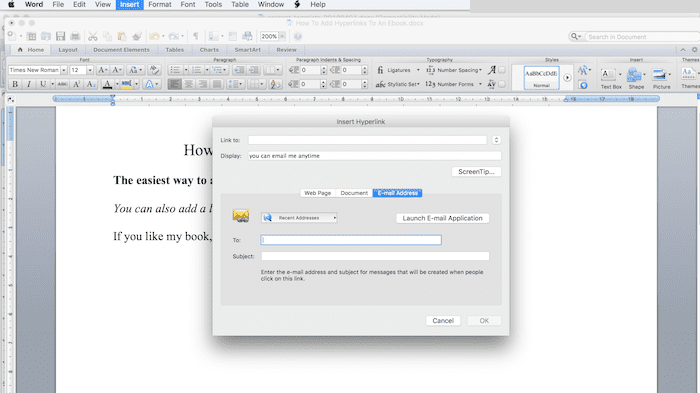The height and width of the screenshot is (393, 700).
Task: Click the Text Box insert icon
Action: coord(608,74)
